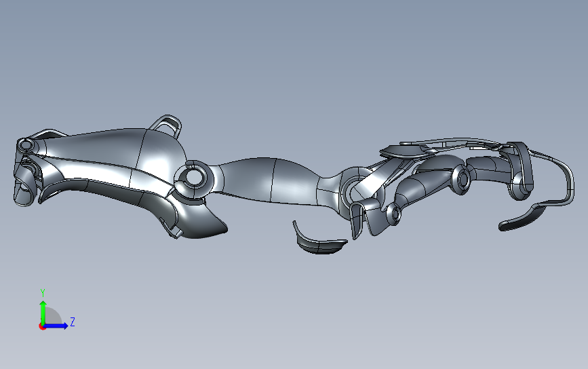Click the green Y axis of the triad

(x=43, y=312)
